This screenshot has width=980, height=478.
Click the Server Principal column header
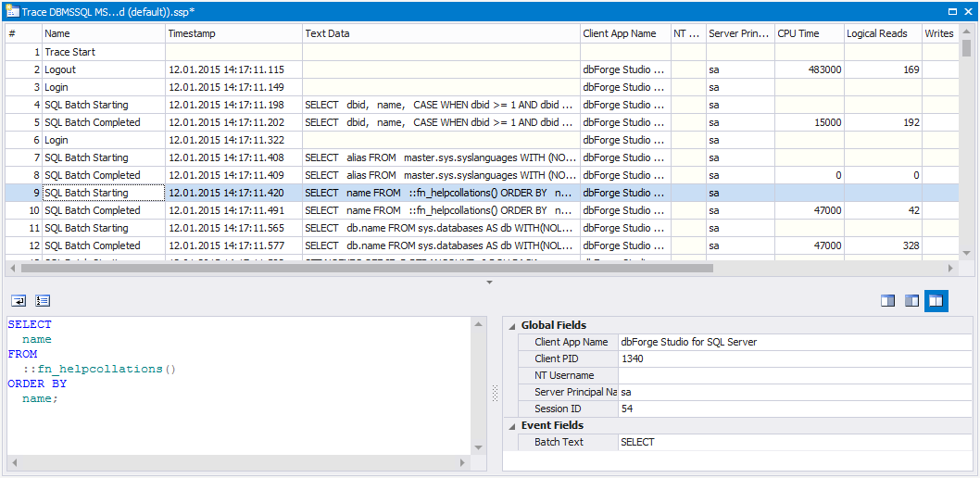coord(740,33)
